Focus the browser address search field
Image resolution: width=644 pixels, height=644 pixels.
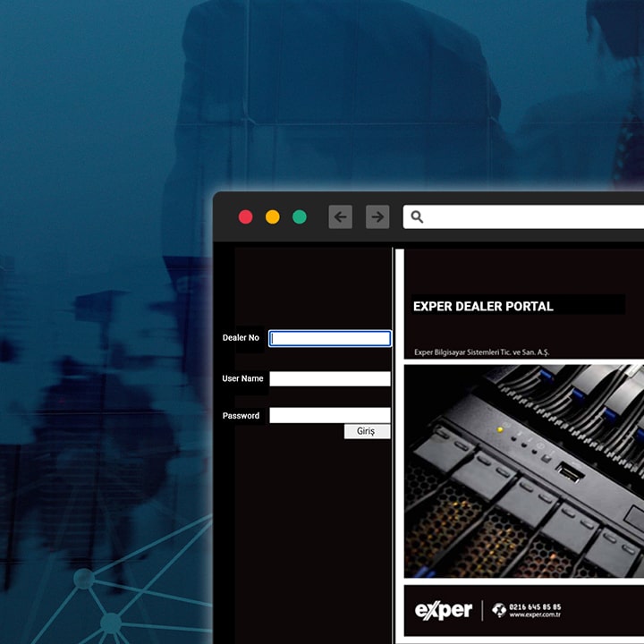(x=523, y=216)
